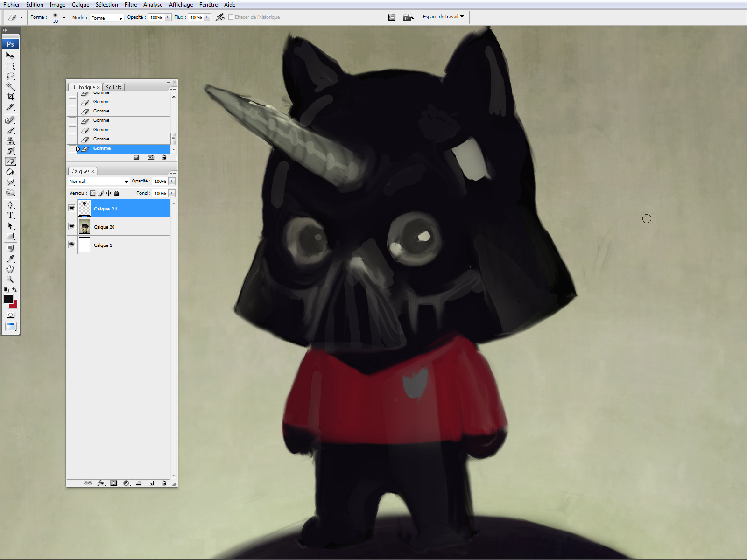
Task: Select the Path Selection tool
Action: tap(10, 225)
